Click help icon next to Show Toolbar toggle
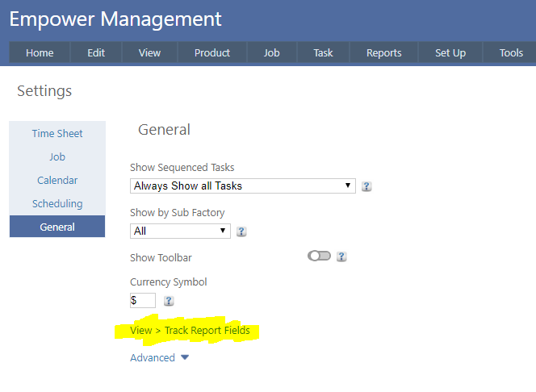Image resolution: width=536 pixels, height=392 pixels. [x=341, y=256]
